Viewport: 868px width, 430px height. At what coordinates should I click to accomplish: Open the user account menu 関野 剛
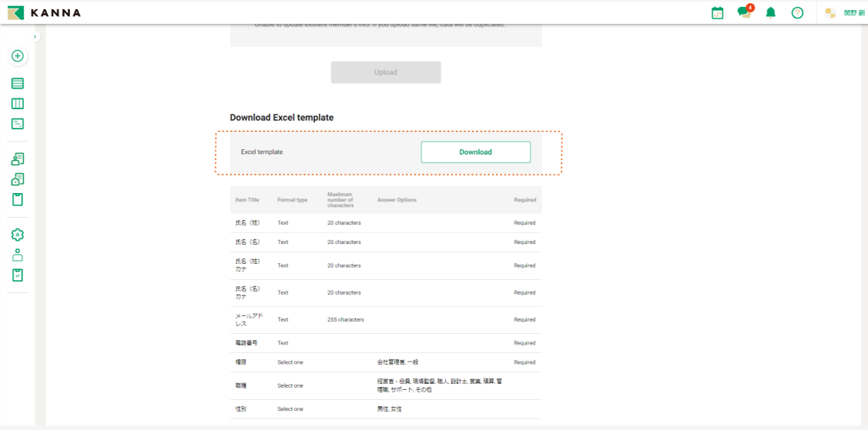coord(844,13)
